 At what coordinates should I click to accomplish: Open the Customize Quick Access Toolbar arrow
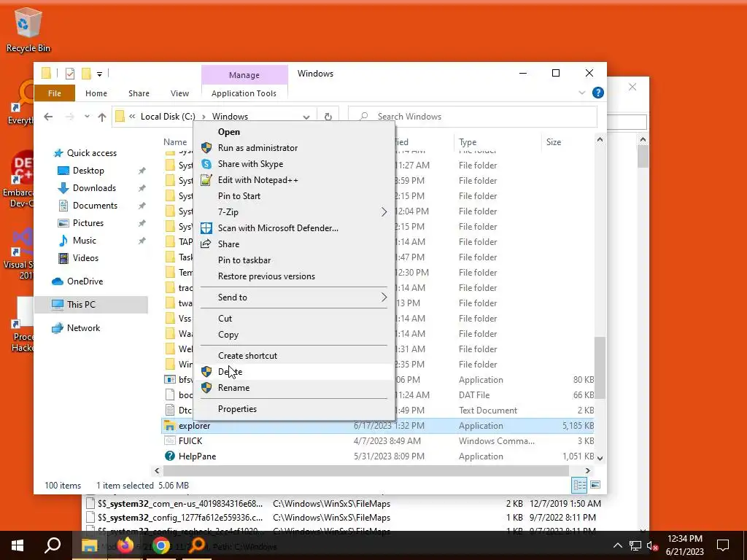99,74
